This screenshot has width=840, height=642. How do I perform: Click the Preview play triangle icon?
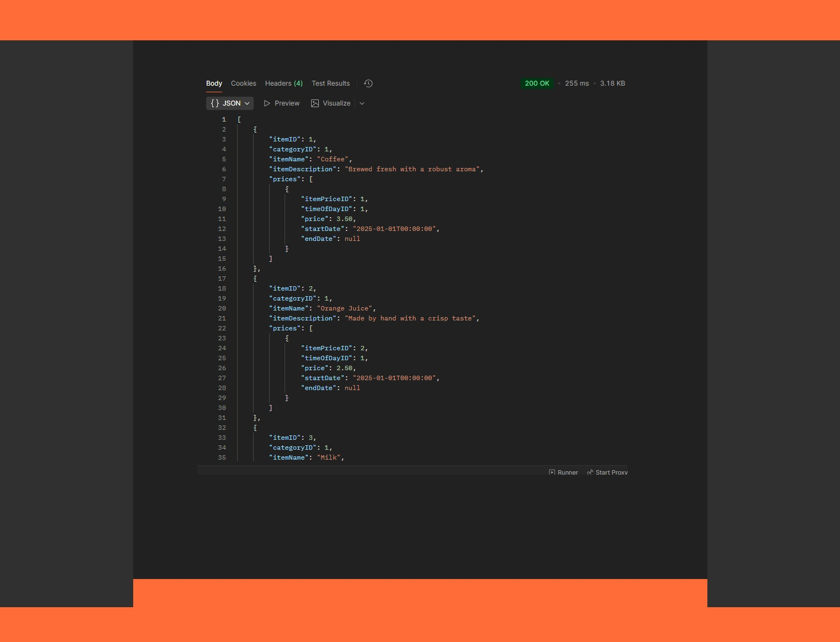click(267, 103)
